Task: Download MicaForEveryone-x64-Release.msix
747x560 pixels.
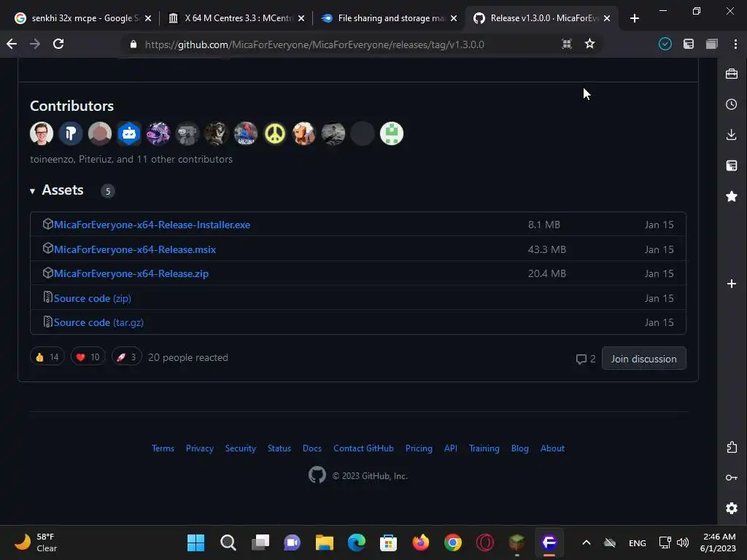Action: [135, 249]
